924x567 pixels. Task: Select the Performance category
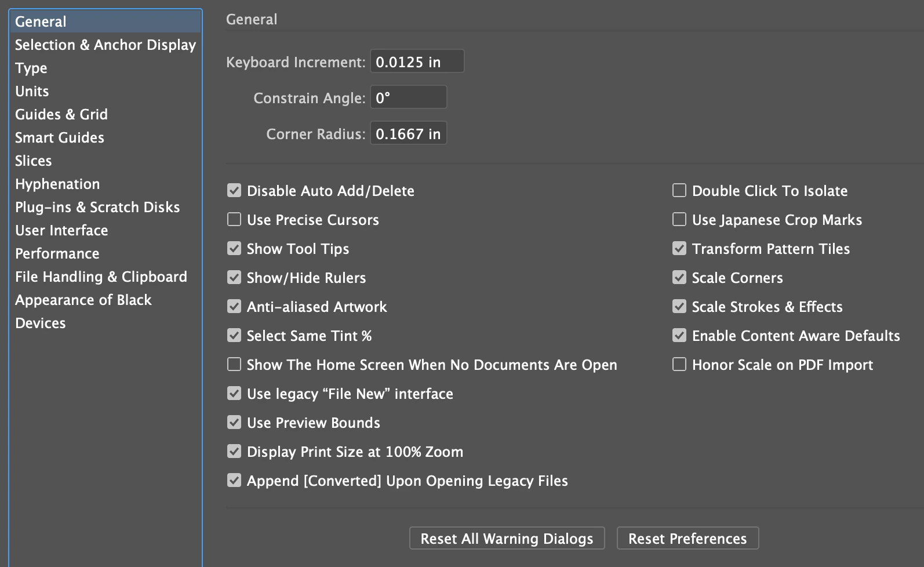pyautogui.click(x=57, y=253)
